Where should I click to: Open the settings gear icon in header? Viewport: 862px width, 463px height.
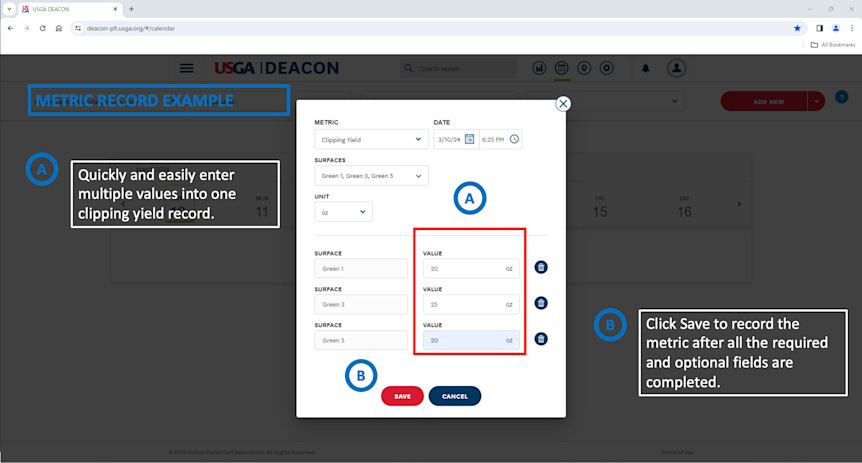point(606,68)
